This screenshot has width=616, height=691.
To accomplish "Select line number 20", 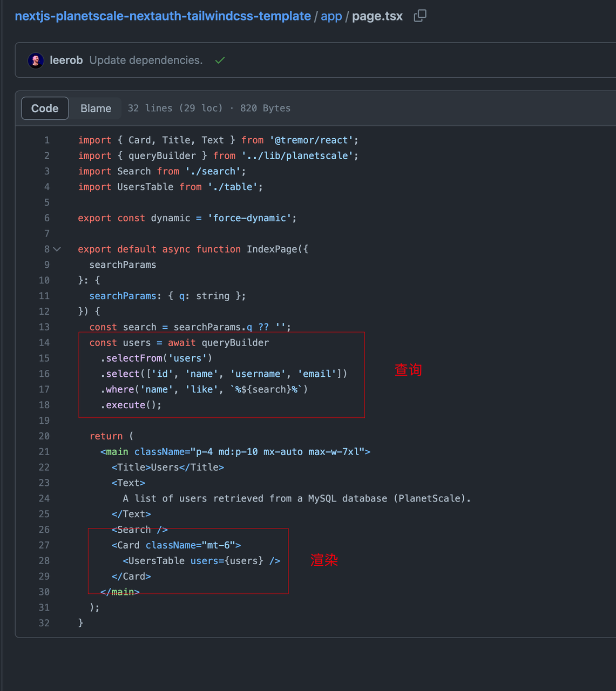I will (x=44, y=436).
